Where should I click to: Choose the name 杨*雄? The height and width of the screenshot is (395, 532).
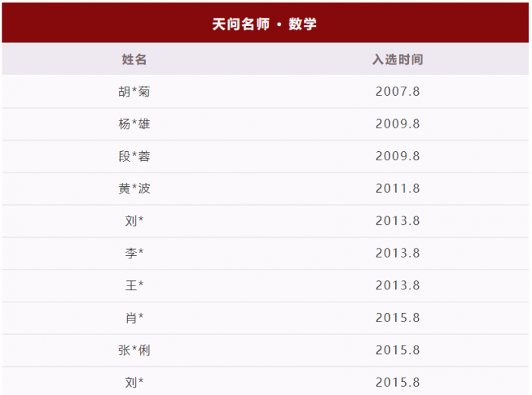pos(135,124)
